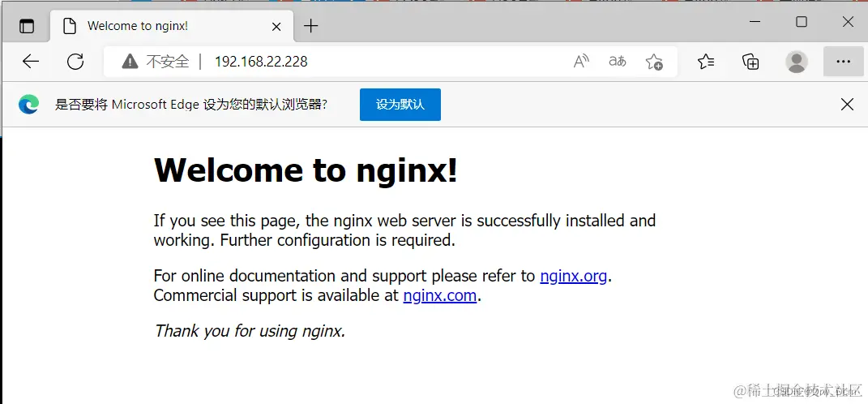Minimize the browser window
Screen dimensions: 868x404
click(755, 22)
